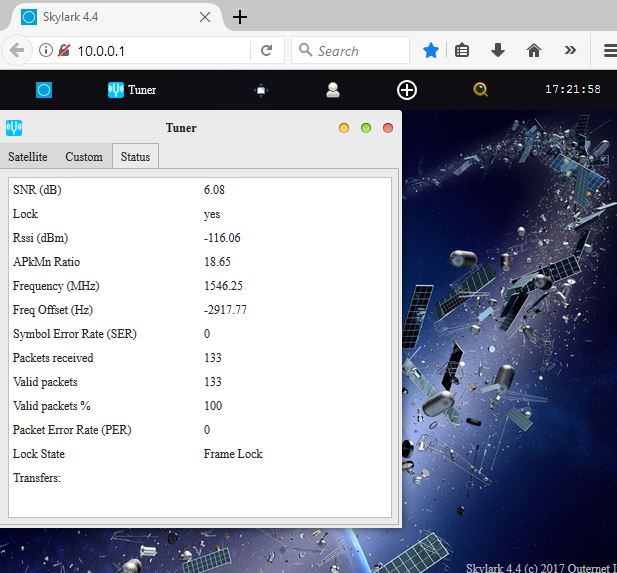Reload the page with the refresh icon
This screenshot has width=617, height=573.
pyautogui.click(x=266, y=50)
